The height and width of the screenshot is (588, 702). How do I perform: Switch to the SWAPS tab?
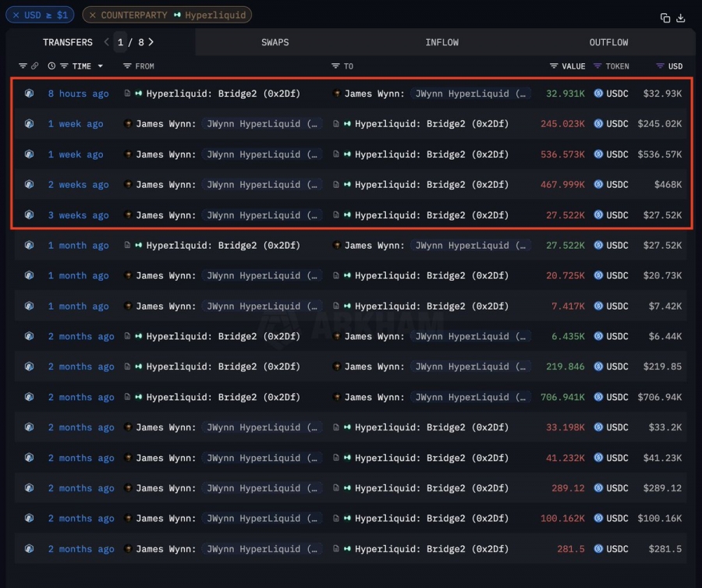(x=275, y=42)
